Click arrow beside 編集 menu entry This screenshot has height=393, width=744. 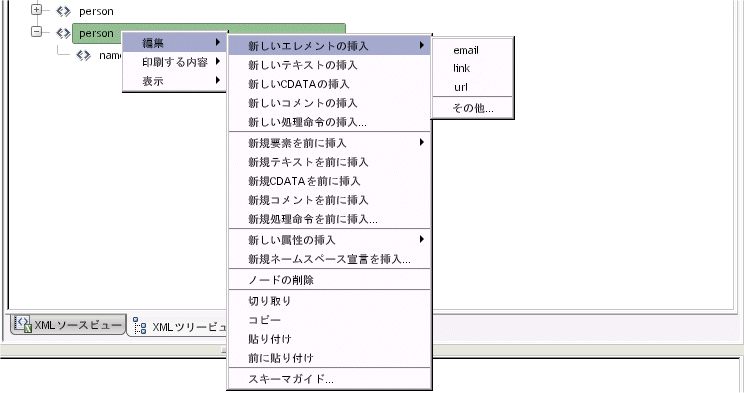click(x=218, y=42)
